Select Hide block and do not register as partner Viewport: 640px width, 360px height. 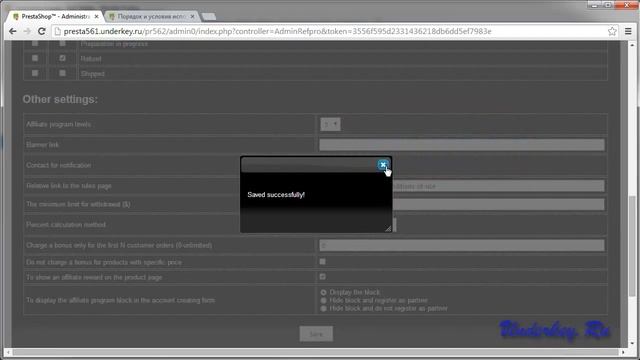point(323,309)
